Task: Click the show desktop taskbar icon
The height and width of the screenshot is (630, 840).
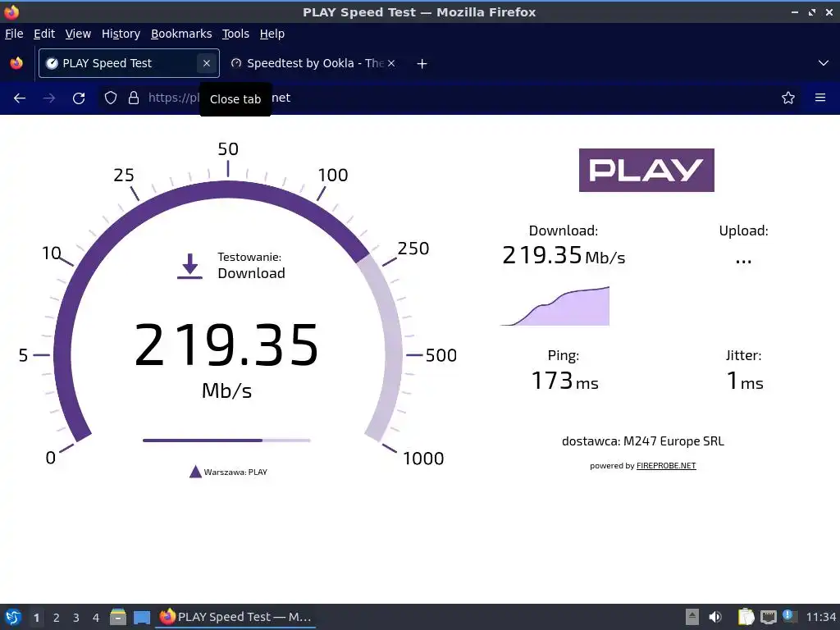Action: pos(142,618)
